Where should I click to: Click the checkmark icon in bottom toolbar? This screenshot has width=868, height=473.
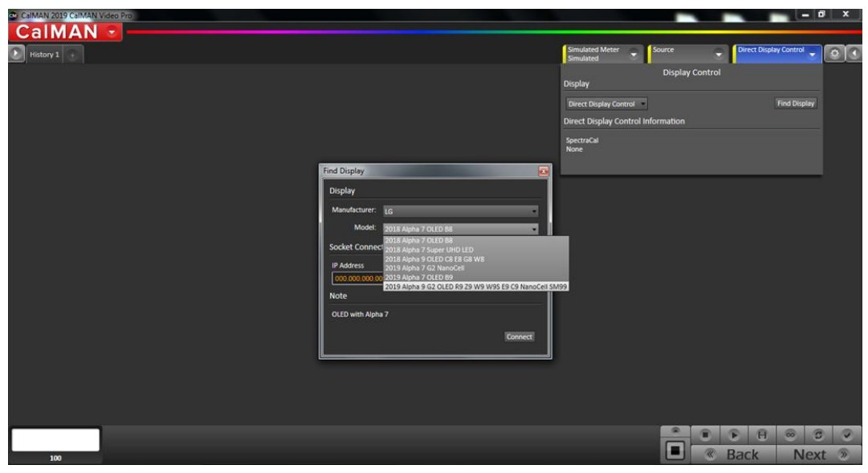click(x=846, y=434)
